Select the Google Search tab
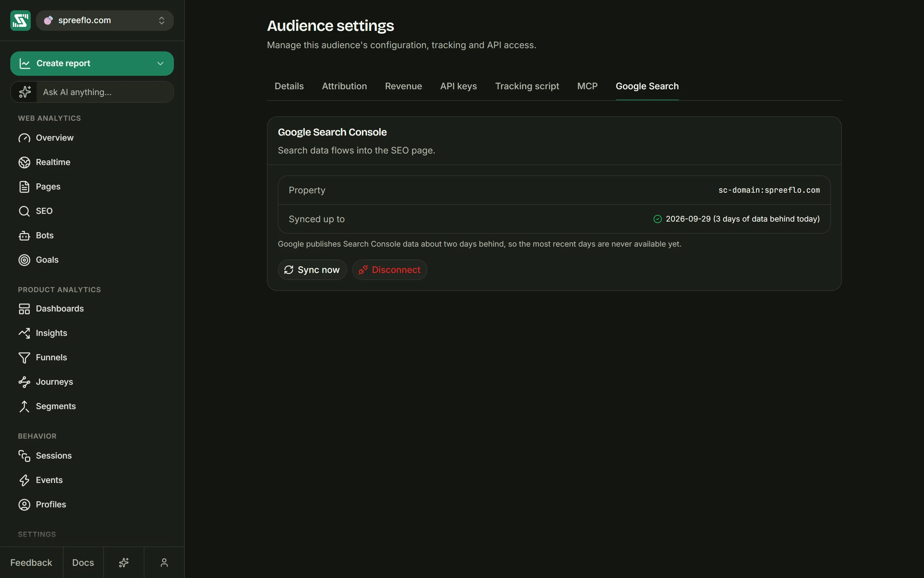Viewport: 924px width, 578px height. pyautogui.click(x=647, y=86)
